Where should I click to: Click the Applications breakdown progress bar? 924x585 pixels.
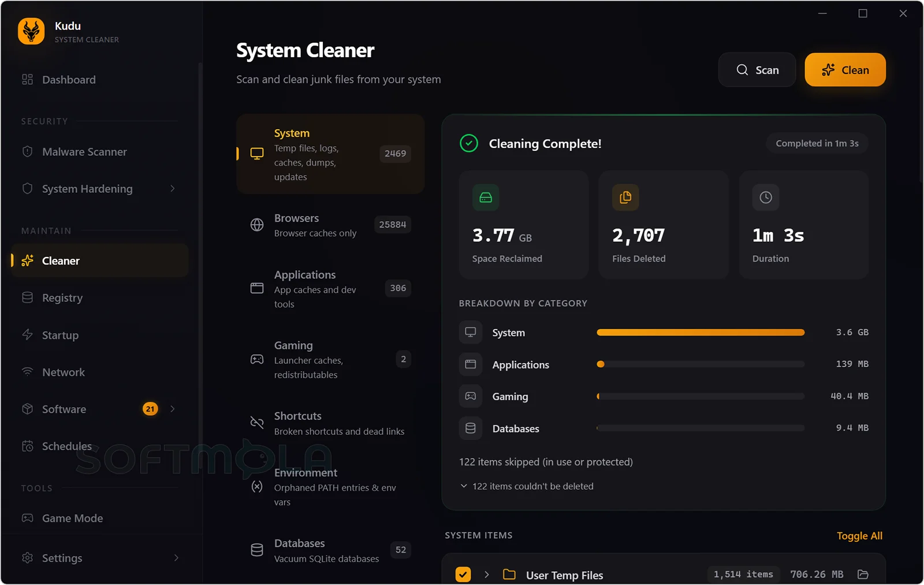pyautogui.click(x=701, y=364)
